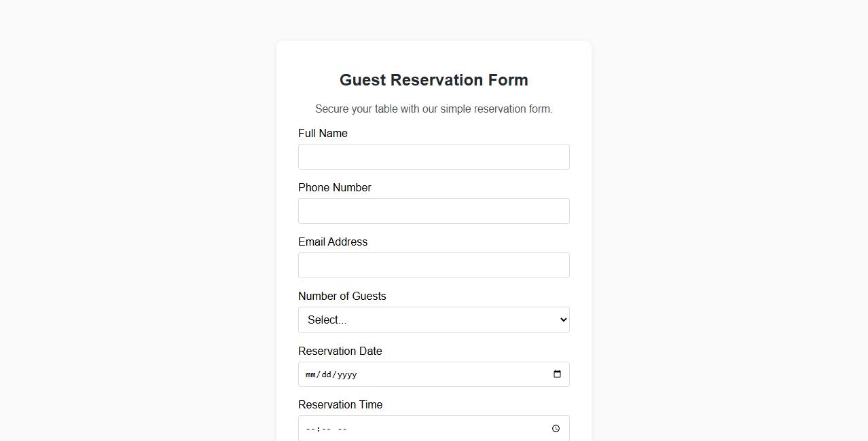The height and width of the screenshot is (441, 868).
Task: Click the Reservation Date label
Action: coord(340,351)
